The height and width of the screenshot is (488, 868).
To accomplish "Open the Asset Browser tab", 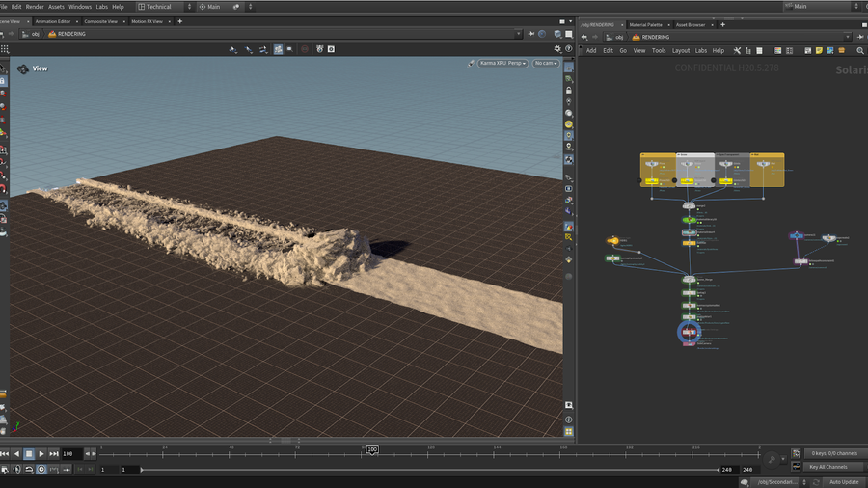I will pyautogui.click(x=691, y=25).
